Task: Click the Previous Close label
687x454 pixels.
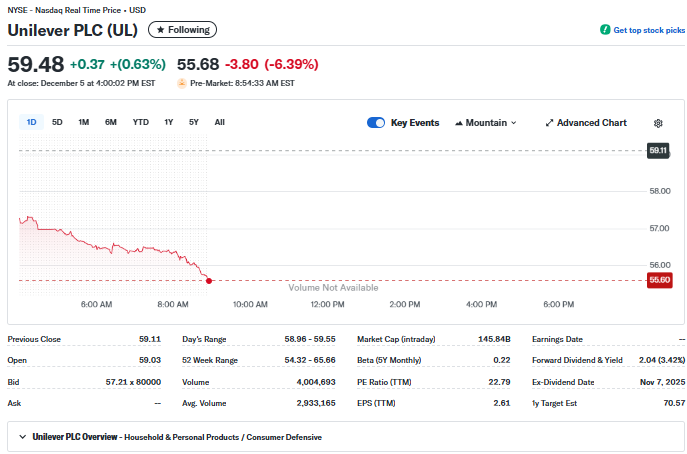Action: tap(34, 339)
